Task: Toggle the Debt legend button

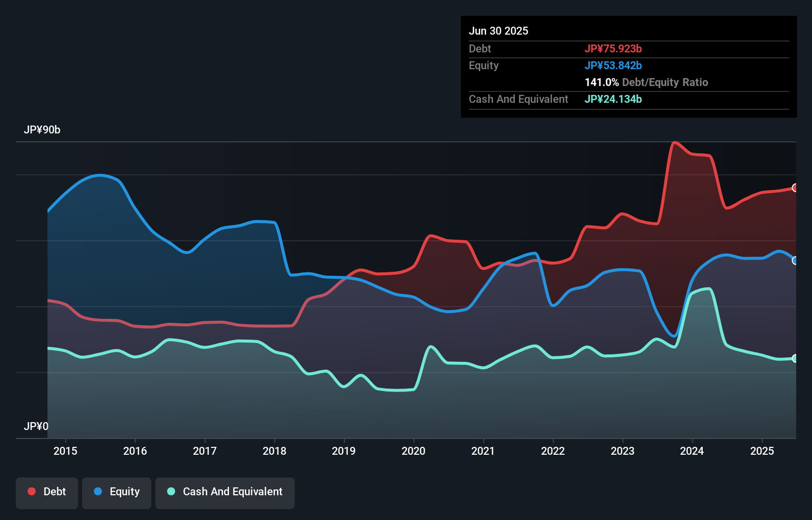Action: click(47, 492)
